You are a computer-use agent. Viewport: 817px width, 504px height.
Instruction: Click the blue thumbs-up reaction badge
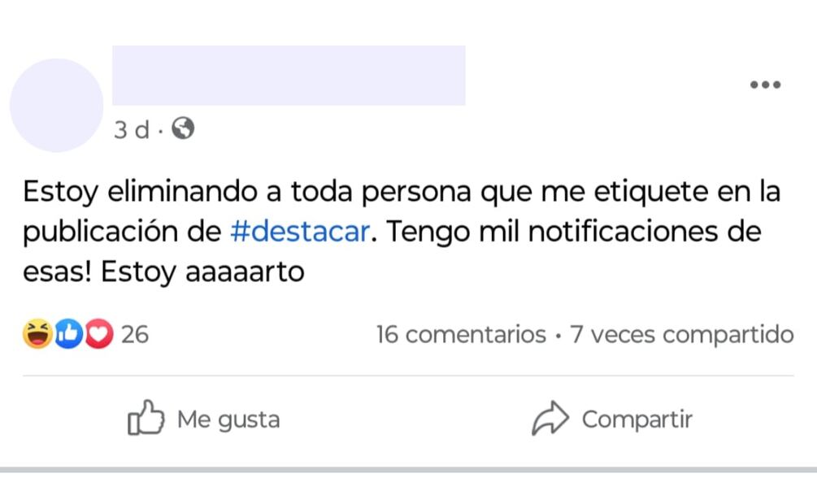(x=68, y=334)
